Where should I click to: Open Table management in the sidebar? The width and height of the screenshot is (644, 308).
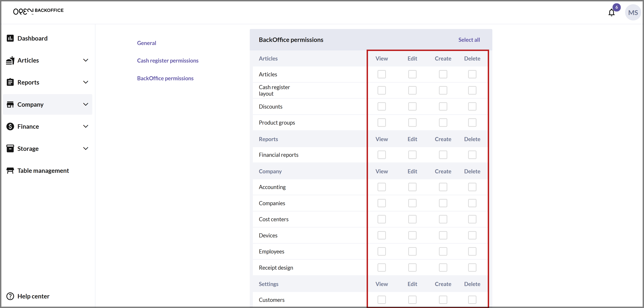pyautogui.click(x=47, y=171)
